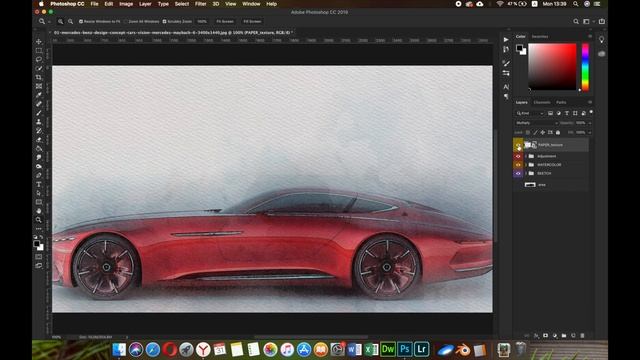Add a new group folder icon
This screenshot has width=640, height=360.
pyautogui.click(x=564, y=336)
